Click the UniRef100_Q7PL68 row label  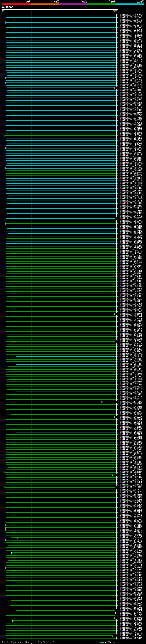131,256
